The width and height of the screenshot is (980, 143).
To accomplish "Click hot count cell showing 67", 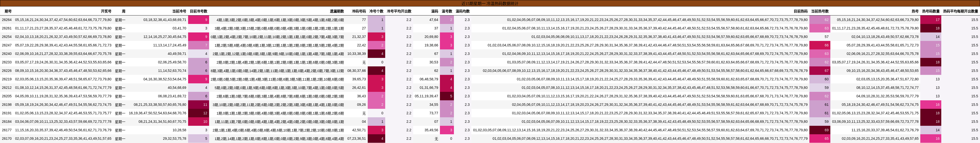I will 820,71.
